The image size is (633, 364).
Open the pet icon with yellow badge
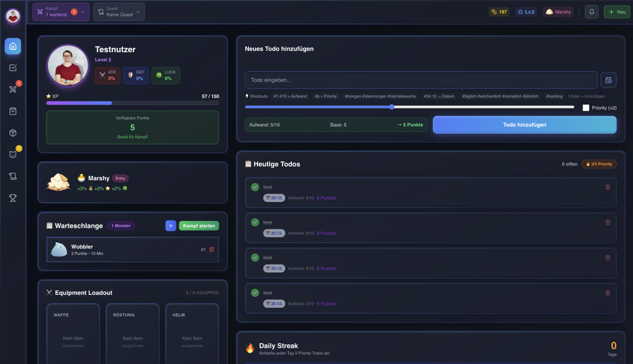[x=13, y=154]
